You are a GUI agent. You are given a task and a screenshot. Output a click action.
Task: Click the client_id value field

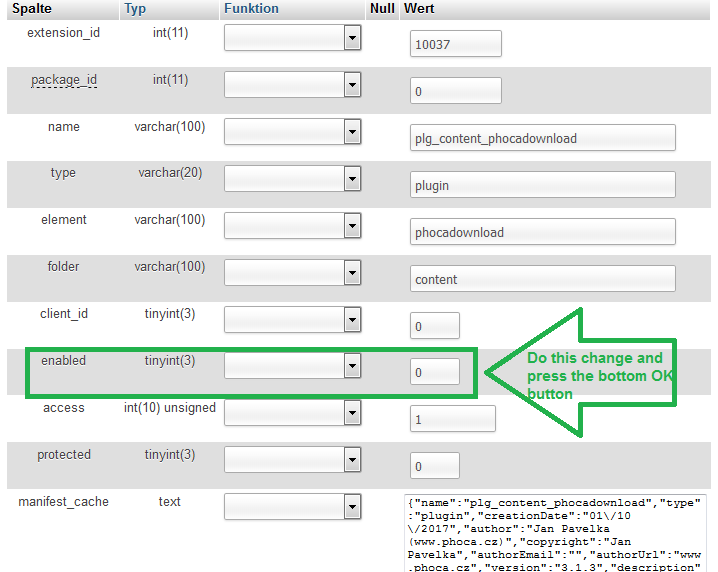(x=435, y=326)
